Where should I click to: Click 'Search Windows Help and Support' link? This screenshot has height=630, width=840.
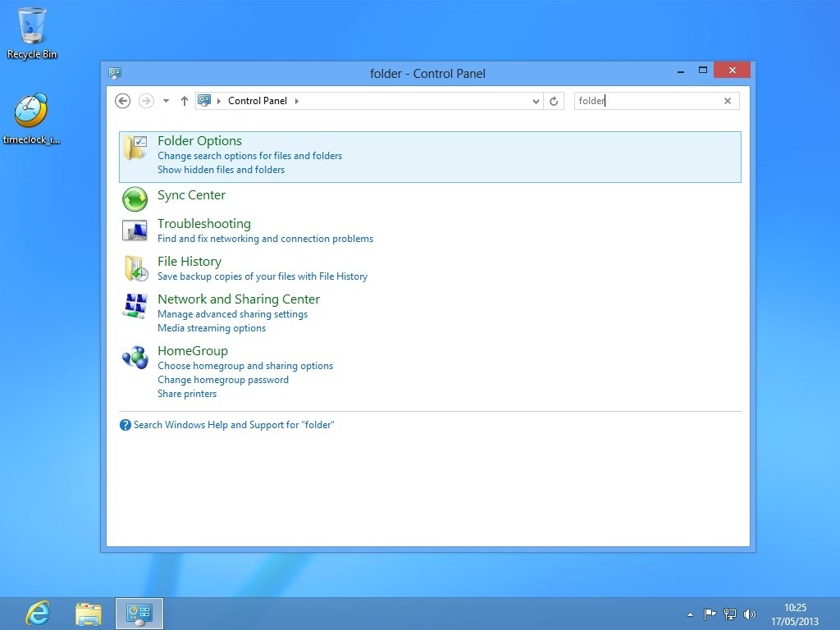(234, 425)
